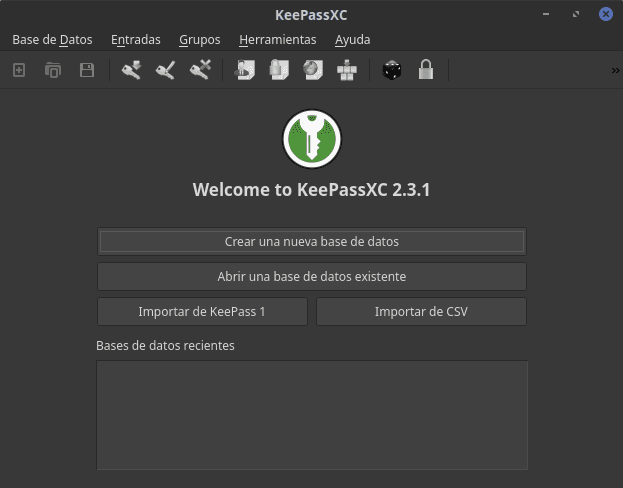Click Crear una nueva base de datos
Screen dimensions: 623x488
coord(312,242)
